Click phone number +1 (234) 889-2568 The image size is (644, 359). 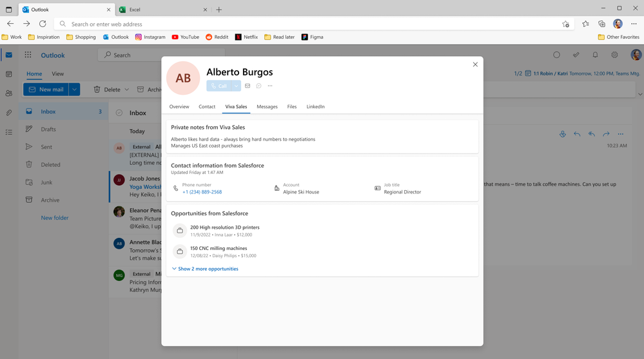point(202,192)
